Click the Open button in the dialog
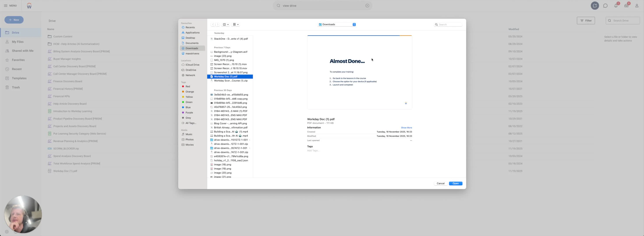 point(455,183)
